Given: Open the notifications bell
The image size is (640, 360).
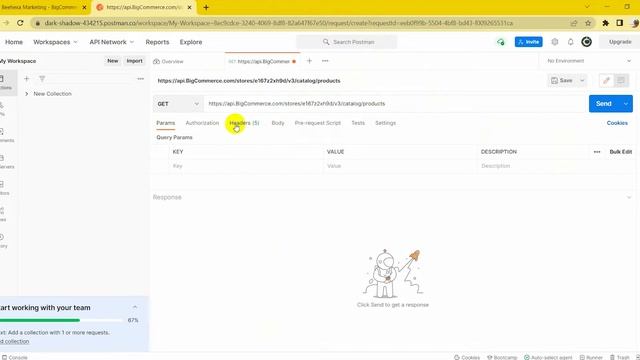Looking at the screenshot, I should pos(571,42).
